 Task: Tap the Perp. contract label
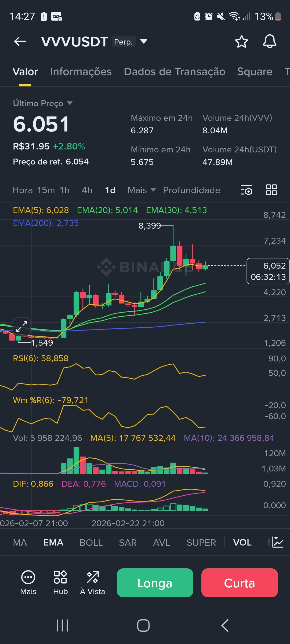point(124,42)
